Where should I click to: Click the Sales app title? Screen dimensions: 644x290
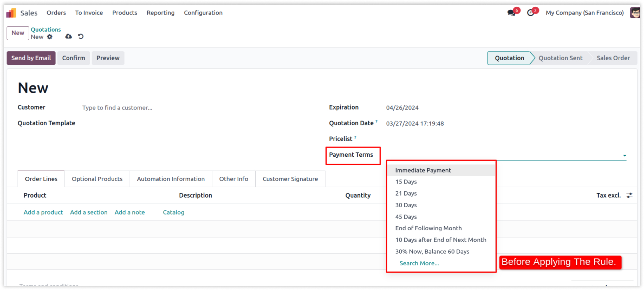click(x=29, y=13)
